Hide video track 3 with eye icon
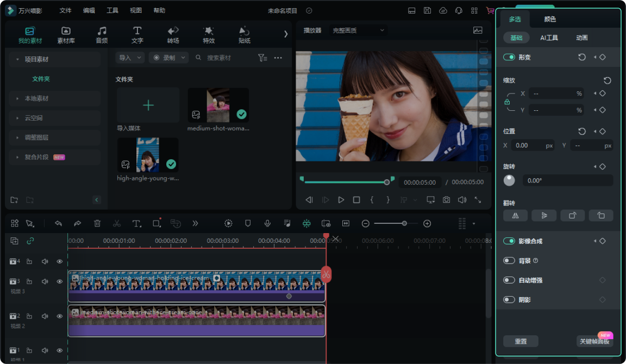This screenshot has width=626, height=364. tap(60, 281)
